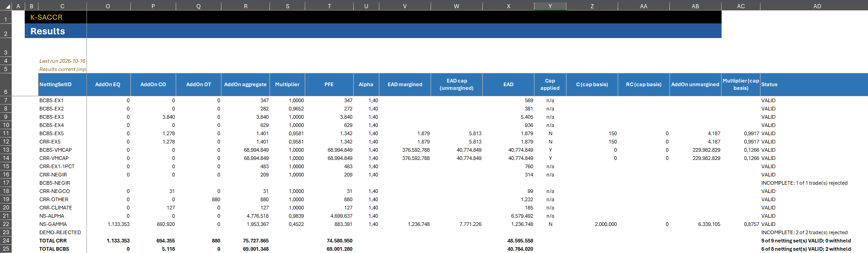Select the BCBS-VMCAP netting set cell
The height and width of the screenshot is (253, 868).
tap(62, 150)
